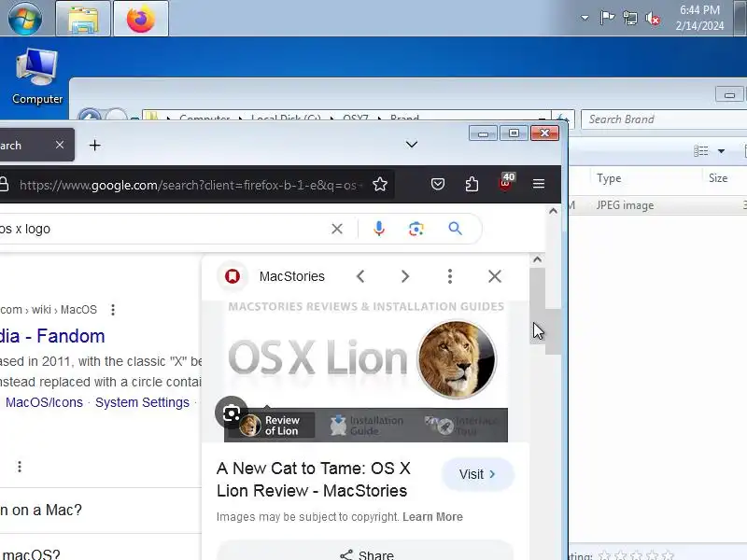This screenshot has width=747, height=560.
Task: Set the first rating star in Explorer
Action: pyautogui.click(x=604, y=555)
